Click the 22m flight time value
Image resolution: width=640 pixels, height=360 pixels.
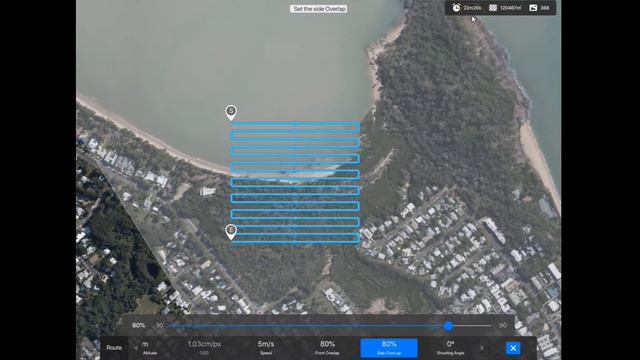(472, 8)
